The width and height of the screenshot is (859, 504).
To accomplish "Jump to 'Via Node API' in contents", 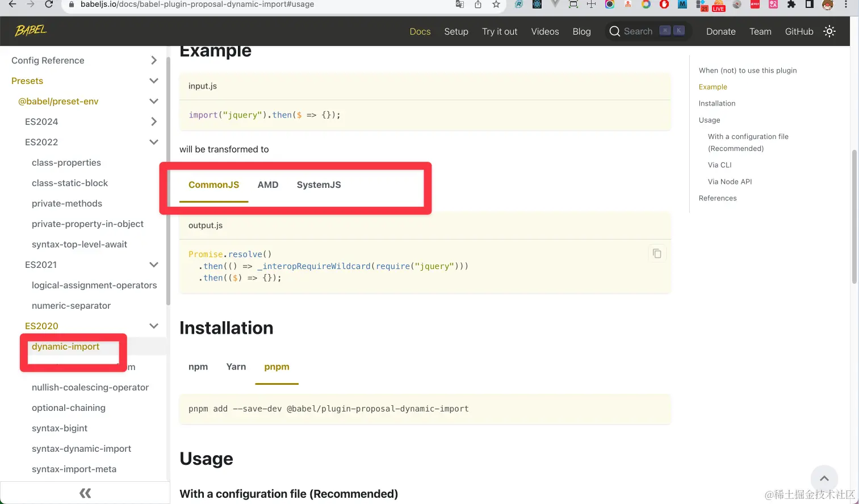I will [x=730, y=182].
